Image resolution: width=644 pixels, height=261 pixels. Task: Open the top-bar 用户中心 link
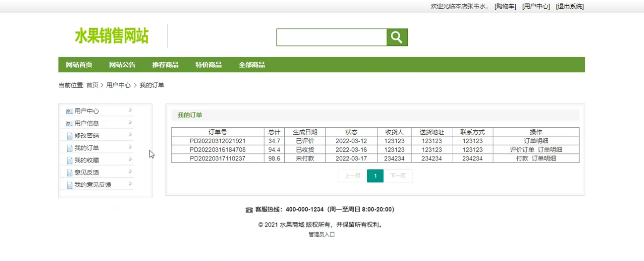coord(536,7)
